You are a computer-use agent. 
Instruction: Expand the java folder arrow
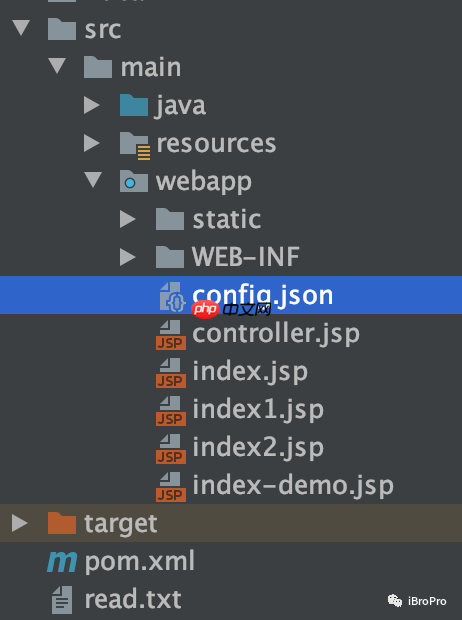pos(91,105)
